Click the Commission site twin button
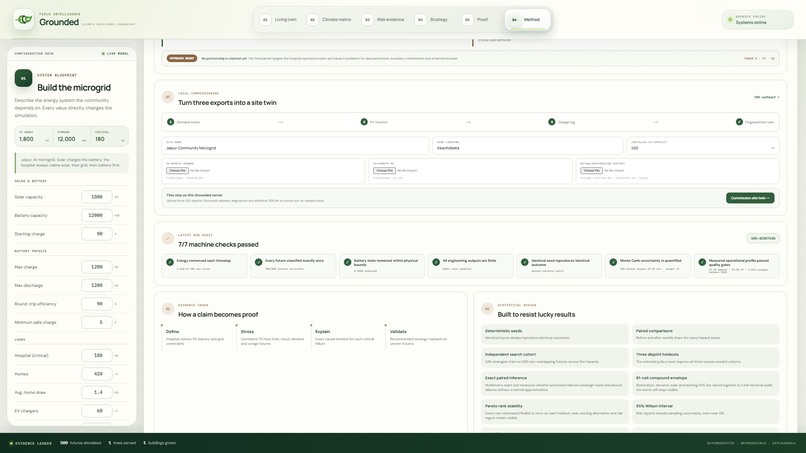Screen dimensions: 806x453 [x=750, y=198]
